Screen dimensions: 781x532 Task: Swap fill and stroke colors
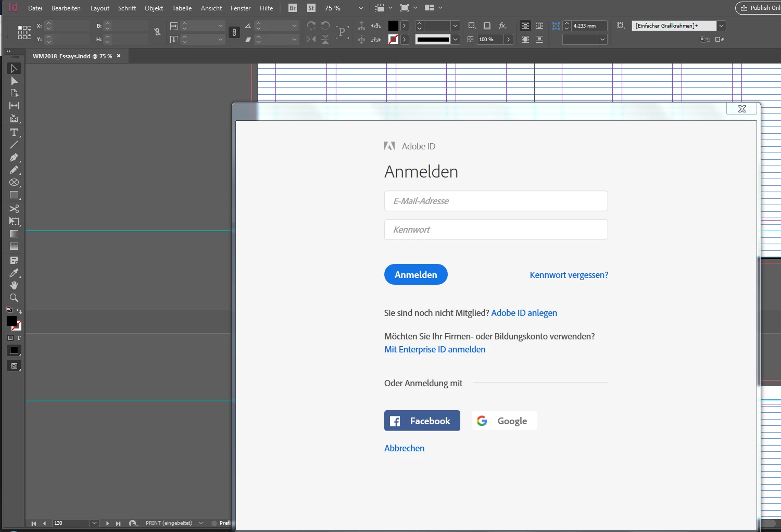[x=19, y=311]
